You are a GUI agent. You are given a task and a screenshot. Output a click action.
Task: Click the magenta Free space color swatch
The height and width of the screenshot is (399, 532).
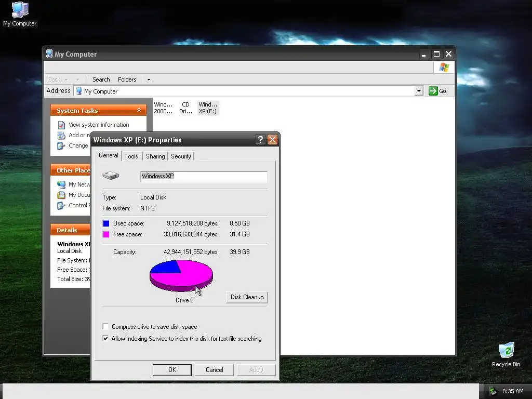pos(106,234)
